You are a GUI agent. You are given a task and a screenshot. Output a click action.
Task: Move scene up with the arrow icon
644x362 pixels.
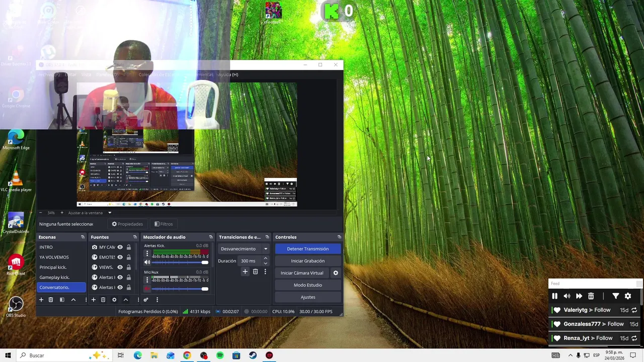(x=73, y=300)
